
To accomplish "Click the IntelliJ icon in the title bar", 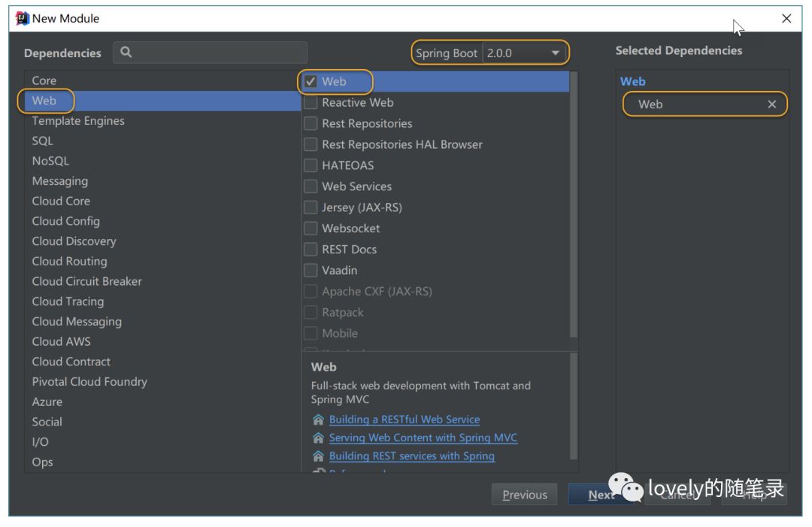I will tap(23, 18).
